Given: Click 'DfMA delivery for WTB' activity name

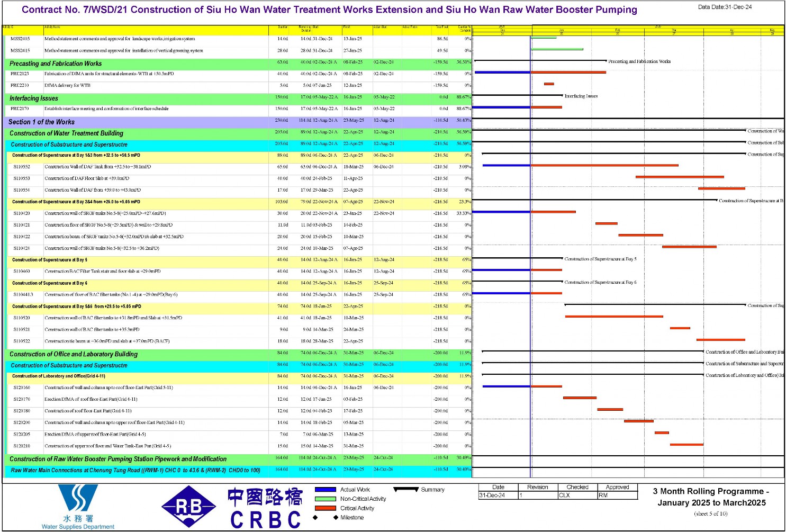Looking at the screenshot, I should (x=67, y=85).
